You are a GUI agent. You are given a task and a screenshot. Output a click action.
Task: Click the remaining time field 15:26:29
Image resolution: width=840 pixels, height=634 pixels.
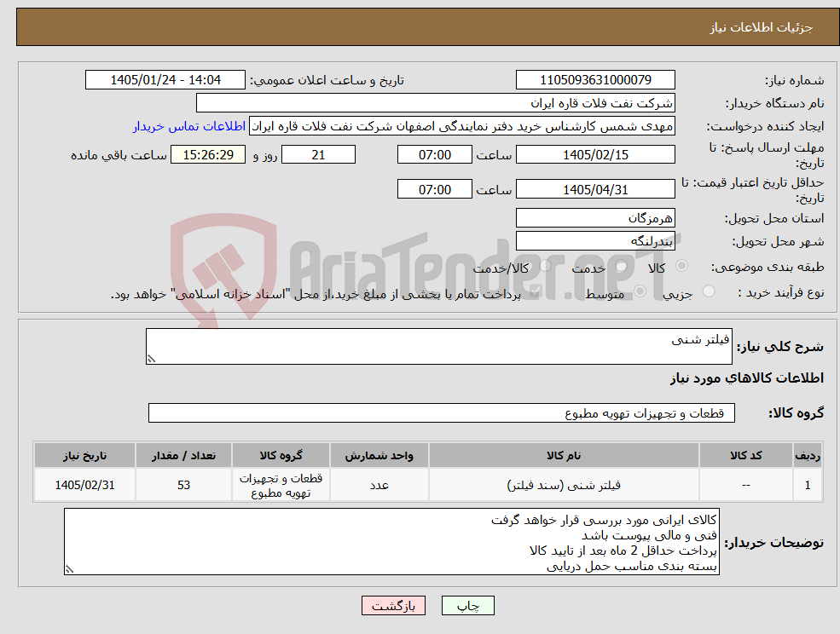tap(208, 155)
